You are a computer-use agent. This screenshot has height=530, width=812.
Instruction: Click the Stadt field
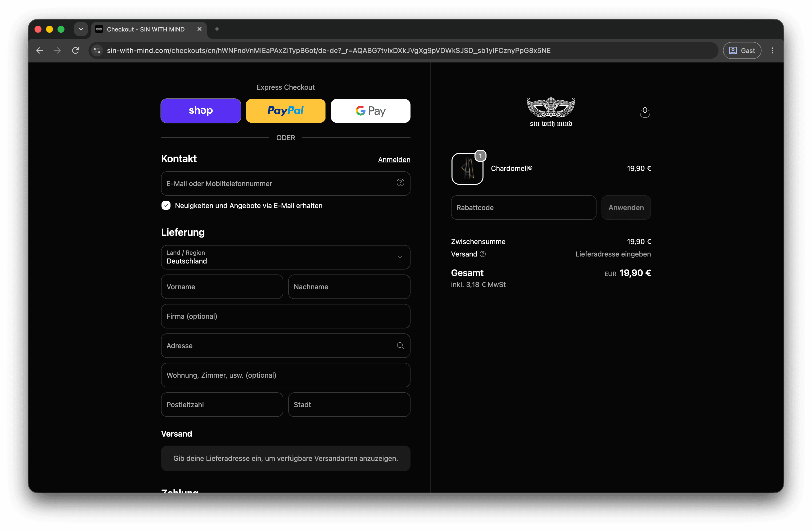pos(349,405)
